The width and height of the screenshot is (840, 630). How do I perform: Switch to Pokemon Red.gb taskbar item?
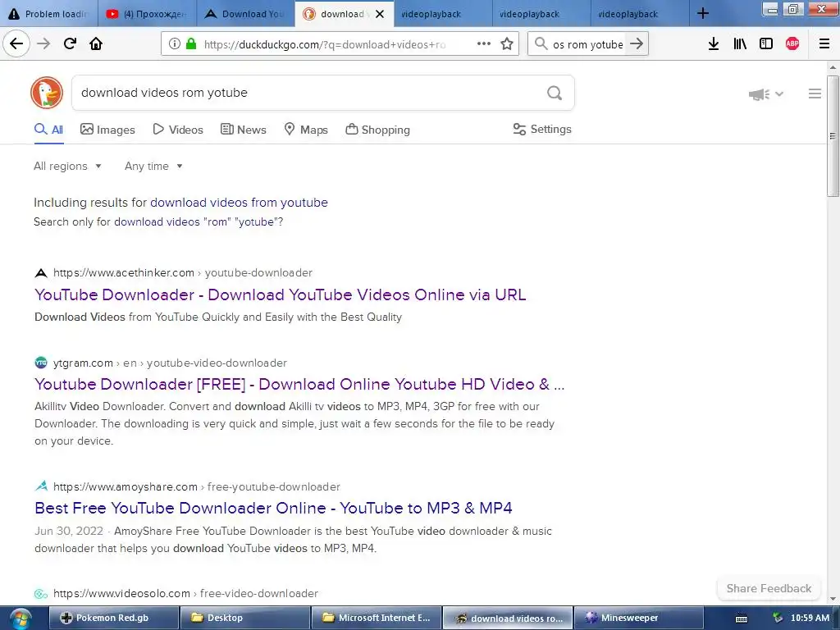[x=113, y=618]
